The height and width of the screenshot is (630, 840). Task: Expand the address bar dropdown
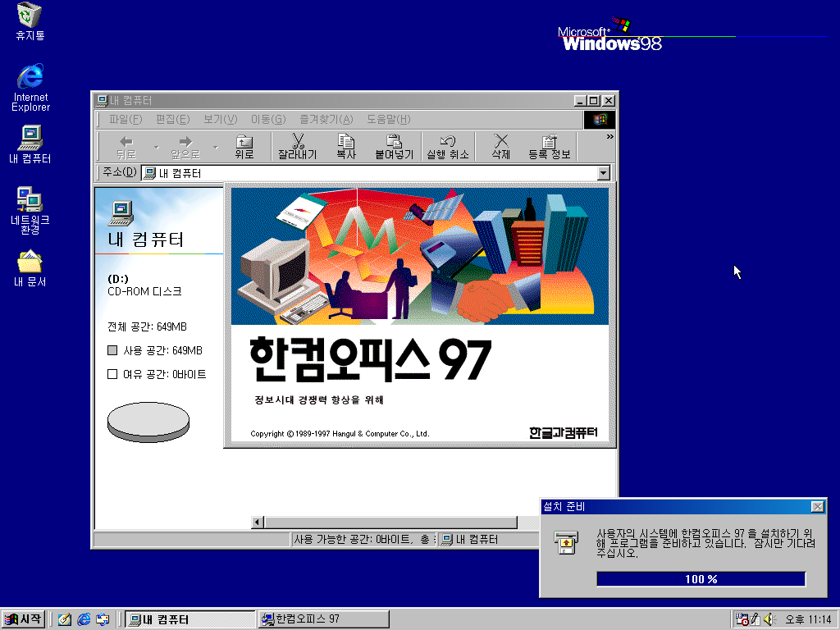604,173
